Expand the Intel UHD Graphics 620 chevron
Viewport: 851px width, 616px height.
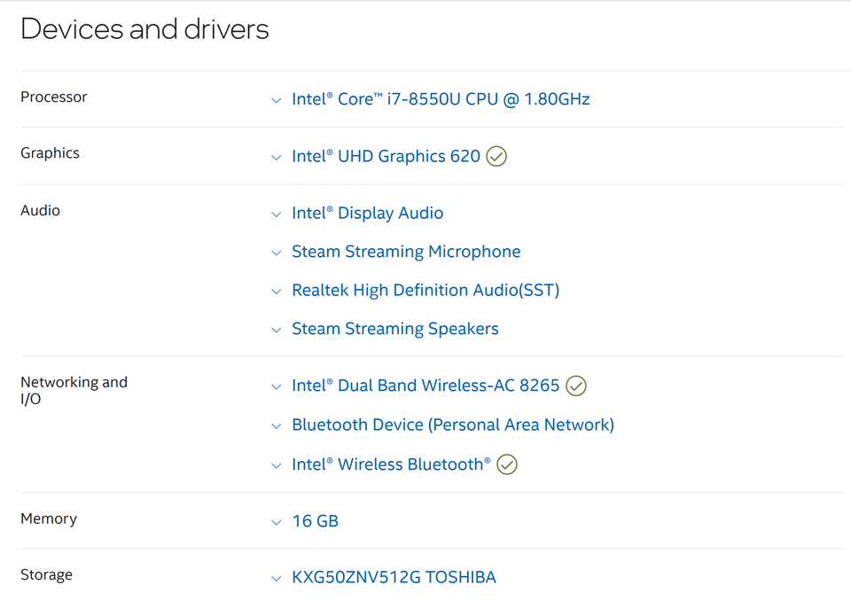tap(277, 158)
